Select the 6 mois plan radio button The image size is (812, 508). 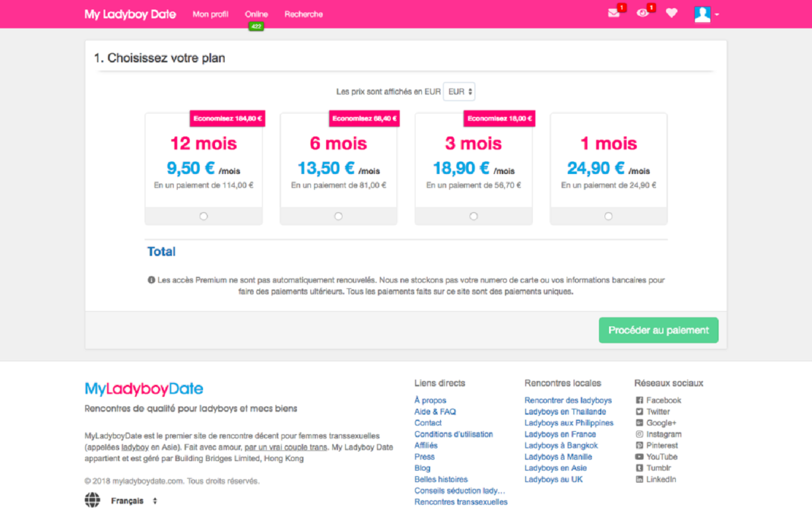[x=339, y=217]
